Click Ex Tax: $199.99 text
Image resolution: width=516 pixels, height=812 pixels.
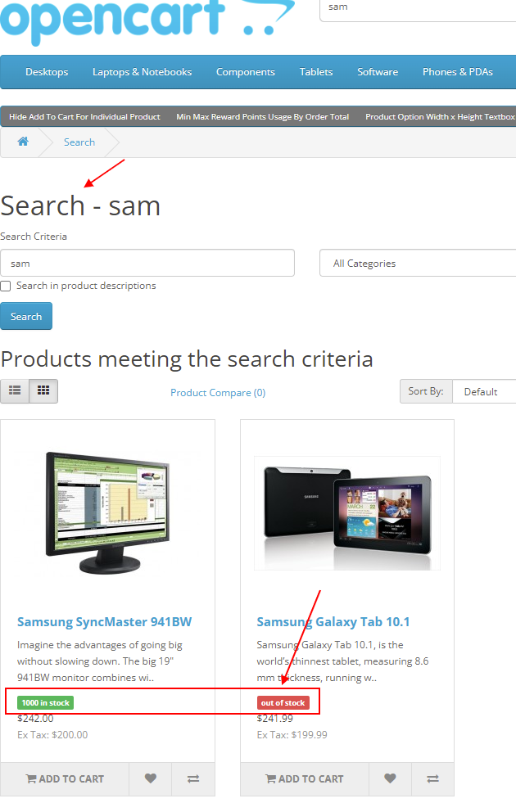[x=292, y=735]
